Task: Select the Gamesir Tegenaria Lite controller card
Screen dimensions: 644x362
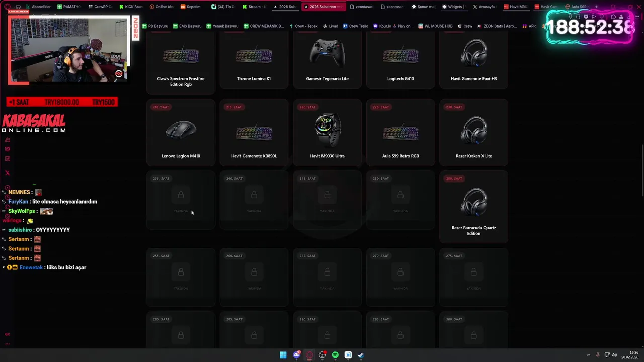Action: (x=327, y=60)
